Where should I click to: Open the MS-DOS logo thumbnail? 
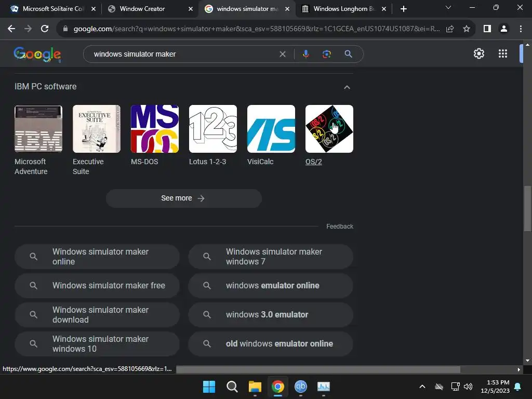(x=155, y=129)
